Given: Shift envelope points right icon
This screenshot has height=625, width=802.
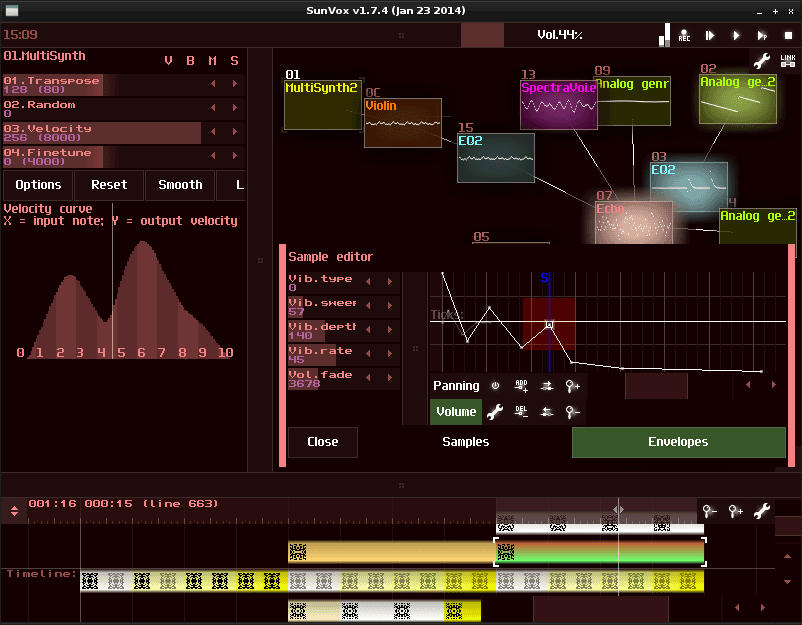Looking at the screenshot, I should click(547, 386).
